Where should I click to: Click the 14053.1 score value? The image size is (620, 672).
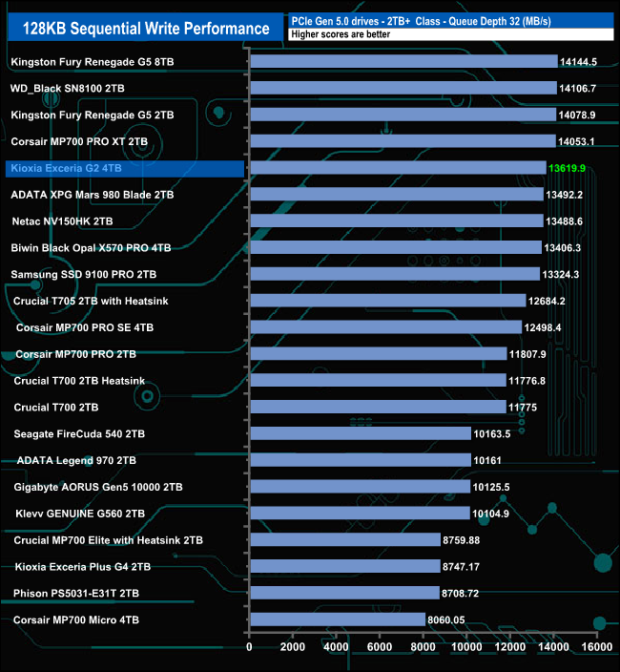(x=576, y=141)
